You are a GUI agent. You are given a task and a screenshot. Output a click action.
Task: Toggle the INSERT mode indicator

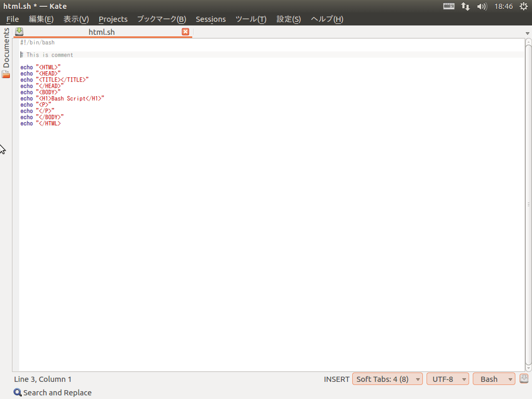tap(337, 379)
